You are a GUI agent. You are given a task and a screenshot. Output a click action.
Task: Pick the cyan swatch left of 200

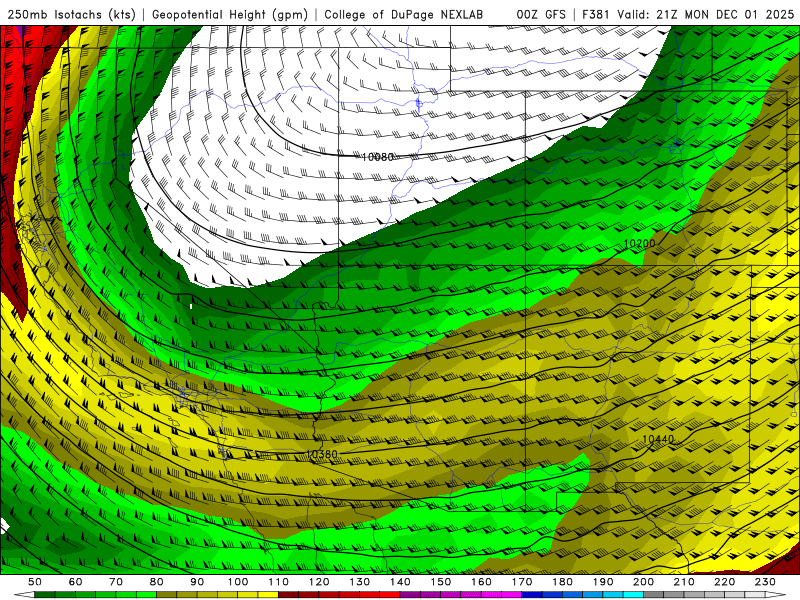[x=634, y=595]
